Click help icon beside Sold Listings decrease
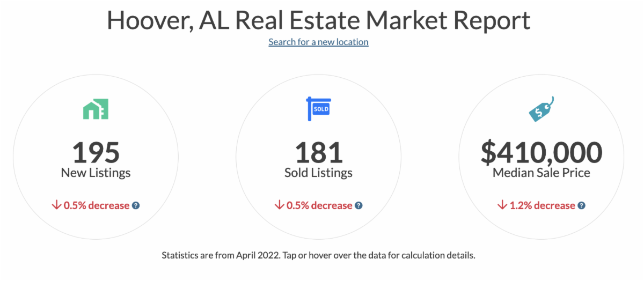 tap(358, 205)
